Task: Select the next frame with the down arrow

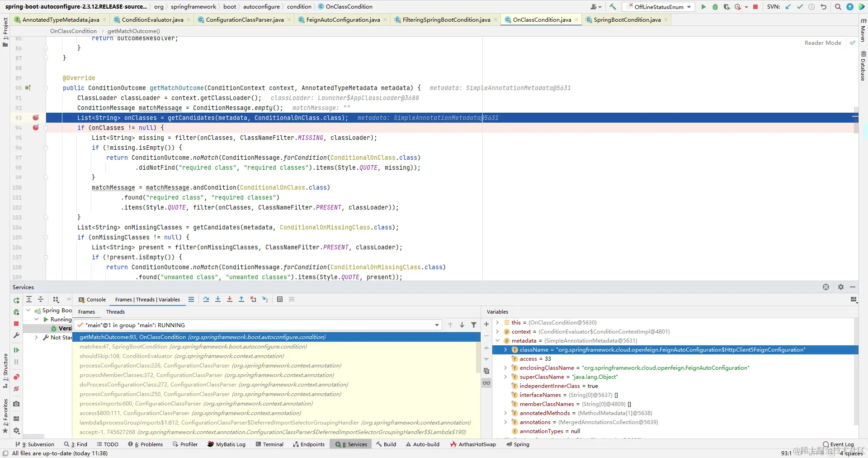Action: [462, 325]
